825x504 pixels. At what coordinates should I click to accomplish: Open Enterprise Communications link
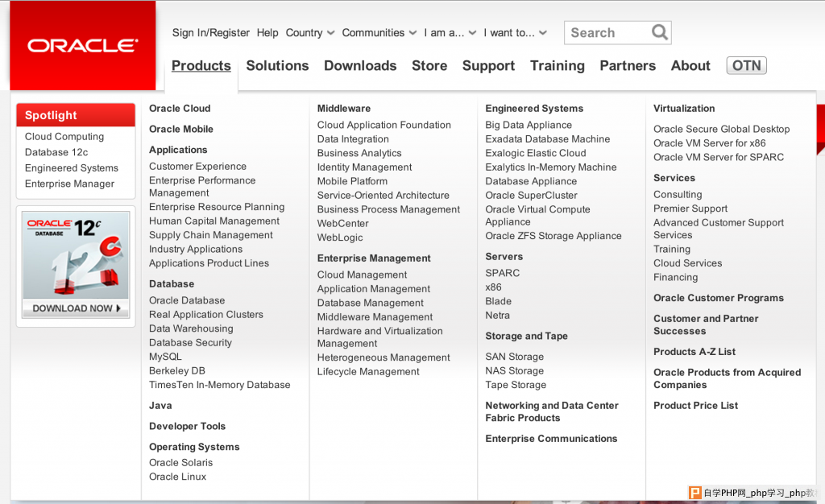tap(551, 439)
